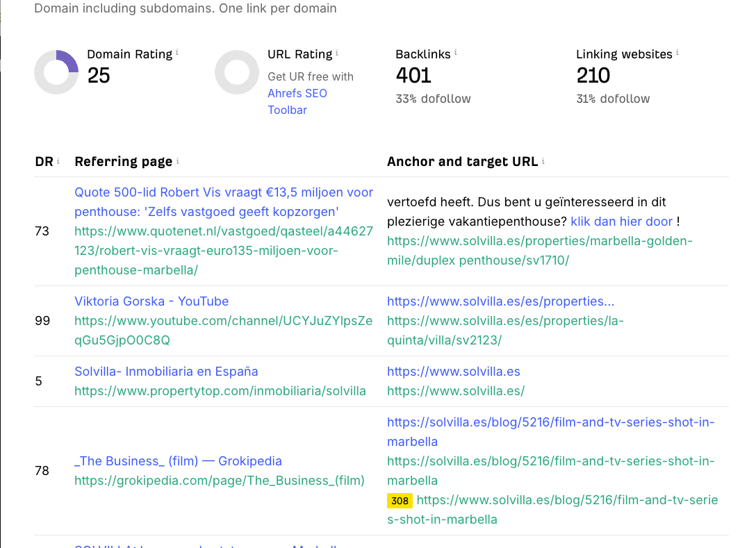Click the URL Rating info icon
This screenshot has width=756, height=548.
336,53
